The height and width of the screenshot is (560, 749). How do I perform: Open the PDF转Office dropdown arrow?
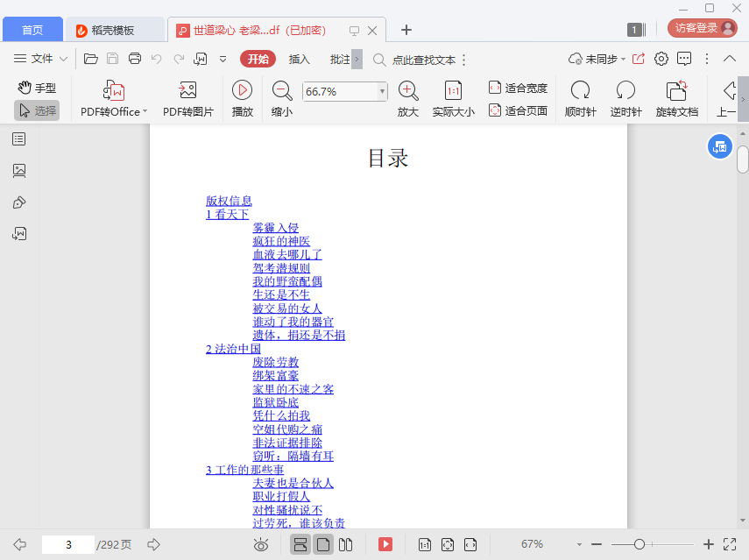coord(145,111)
